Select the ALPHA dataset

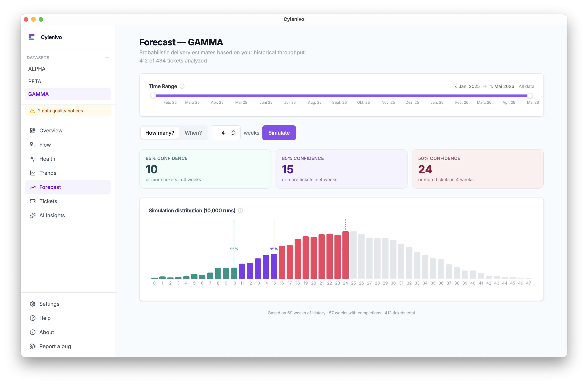(x=37, y=69)
